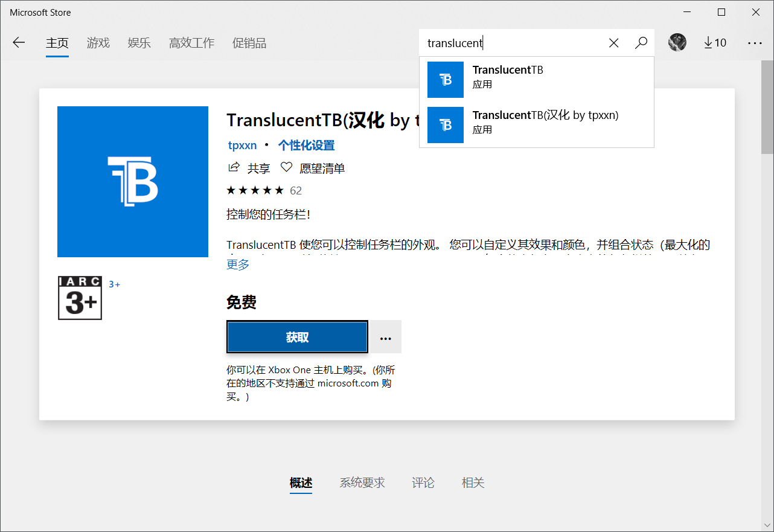Open more options next to 获取

[x=386, y=337]
